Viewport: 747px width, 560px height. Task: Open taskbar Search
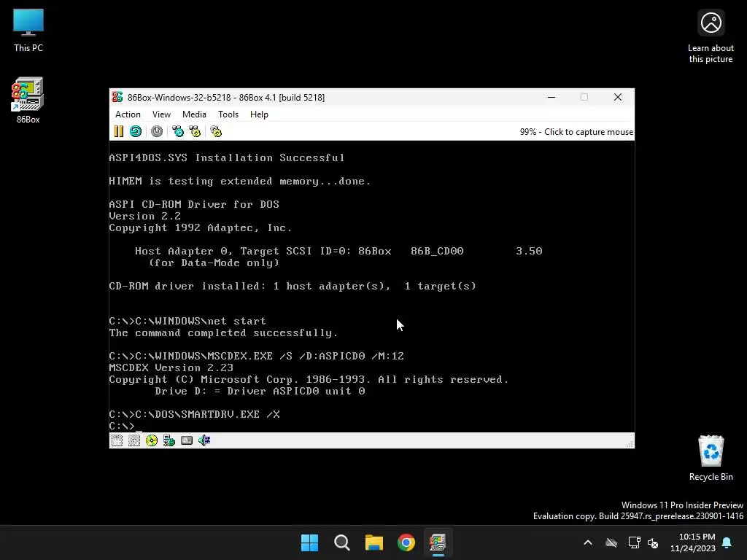pos(342,542)
